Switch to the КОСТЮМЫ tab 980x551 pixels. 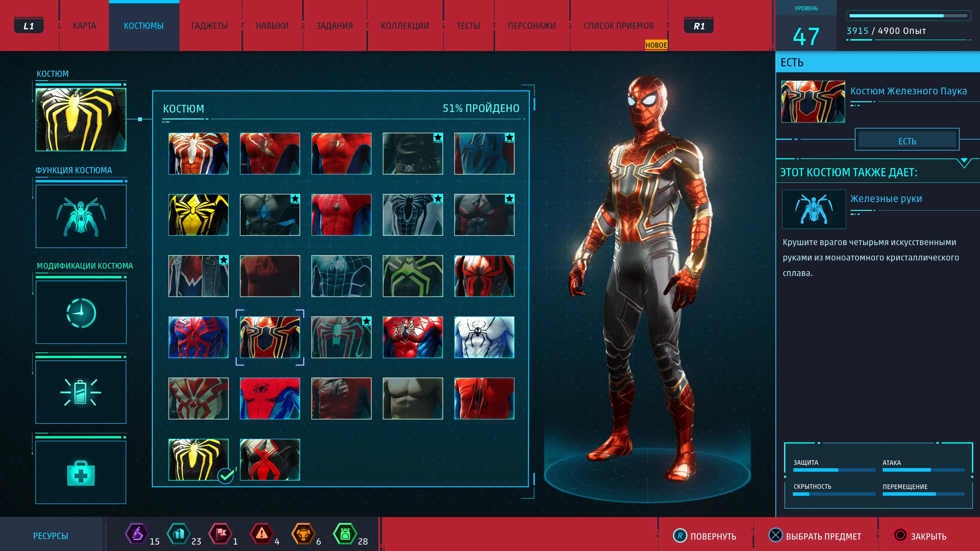(144, 26)
